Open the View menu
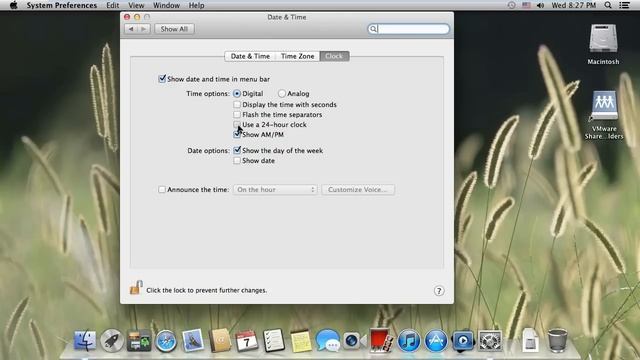640x360 pixels. [136, 5]
